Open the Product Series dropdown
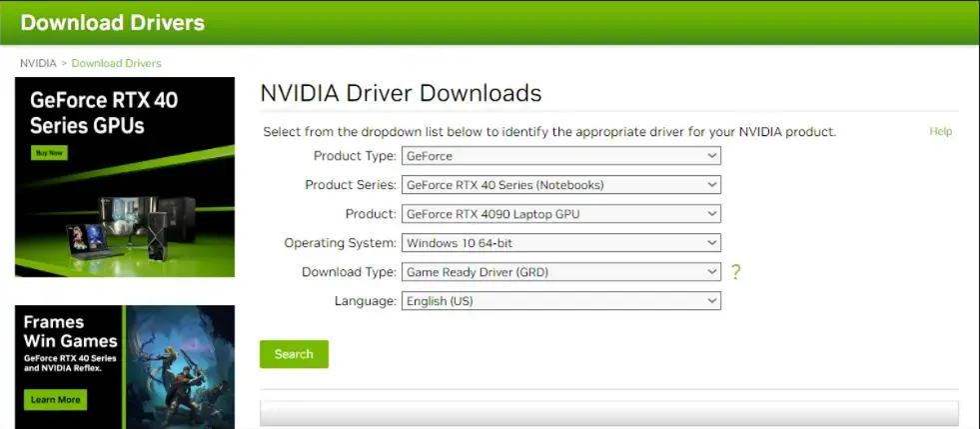This screenshot has height=429, width=980. (561, 185)
